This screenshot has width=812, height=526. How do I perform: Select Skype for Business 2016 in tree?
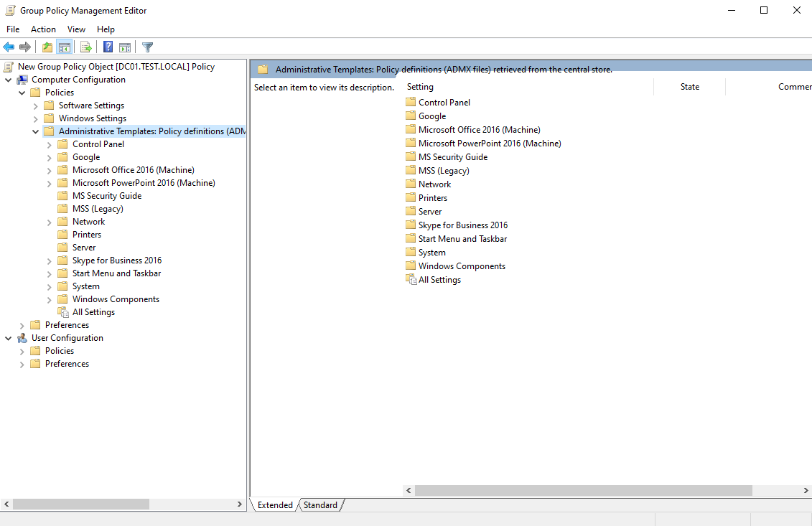117,260
